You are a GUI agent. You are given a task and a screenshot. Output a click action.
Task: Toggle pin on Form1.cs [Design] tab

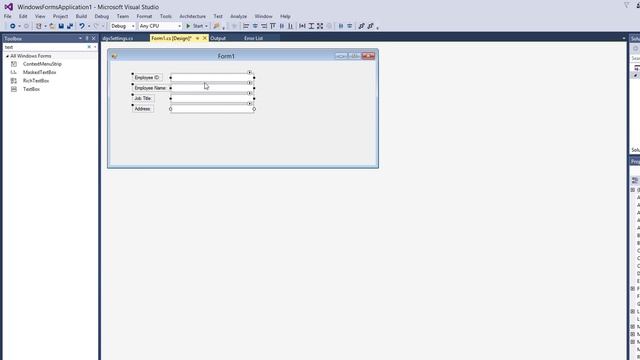pos(197,38)
